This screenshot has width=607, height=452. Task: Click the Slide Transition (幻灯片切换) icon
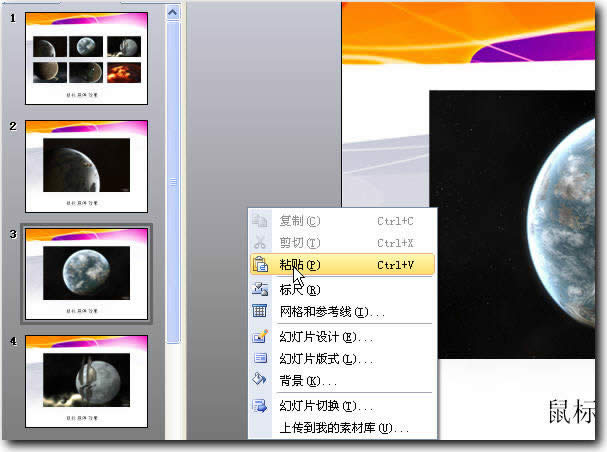260,406
